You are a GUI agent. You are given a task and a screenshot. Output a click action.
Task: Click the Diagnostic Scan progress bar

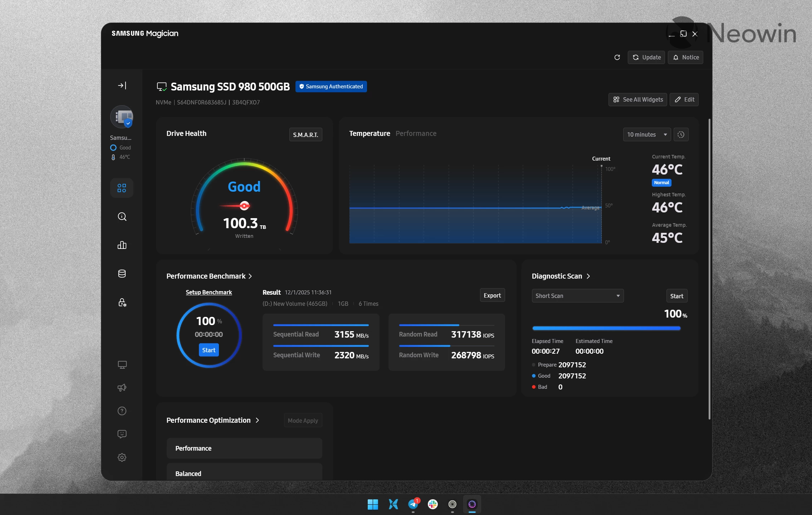point(606,328)
